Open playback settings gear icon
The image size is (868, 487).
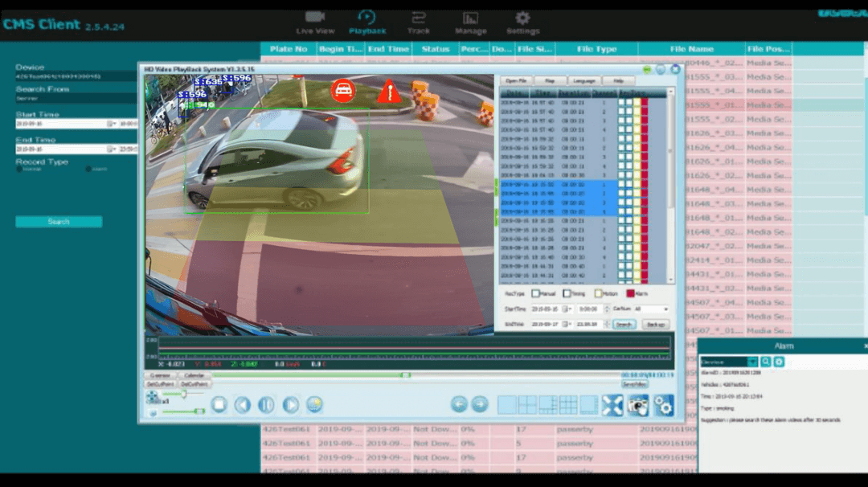(x=664, y=406)
